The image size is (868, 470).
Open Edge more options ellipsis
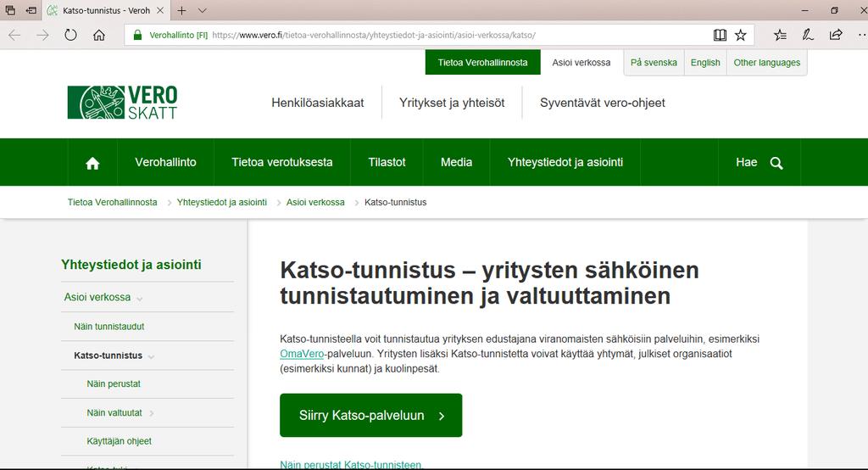click(862, 35)
